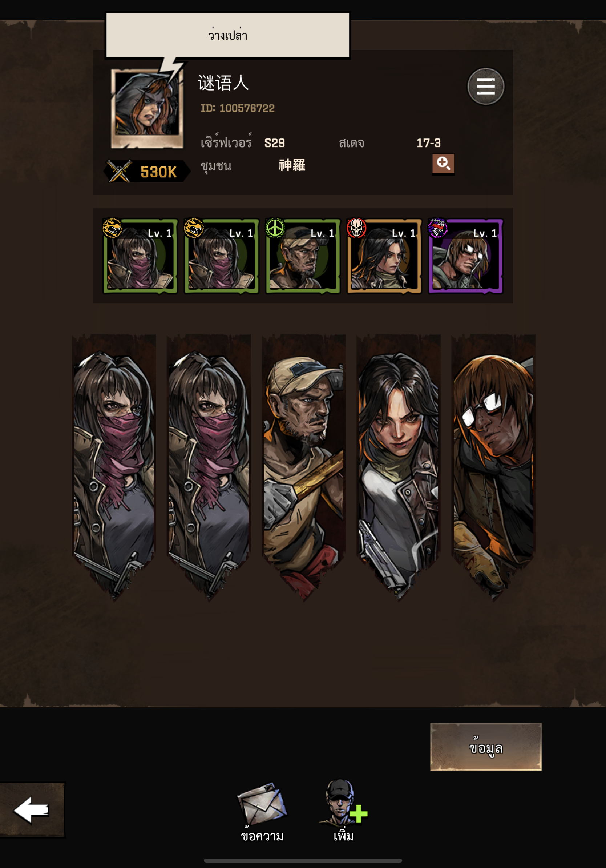Viewport: 606px width, 868px height.
Task: Select the purple-framed glasses hero card
Action: pyautogui.click(x=465, y=256)
